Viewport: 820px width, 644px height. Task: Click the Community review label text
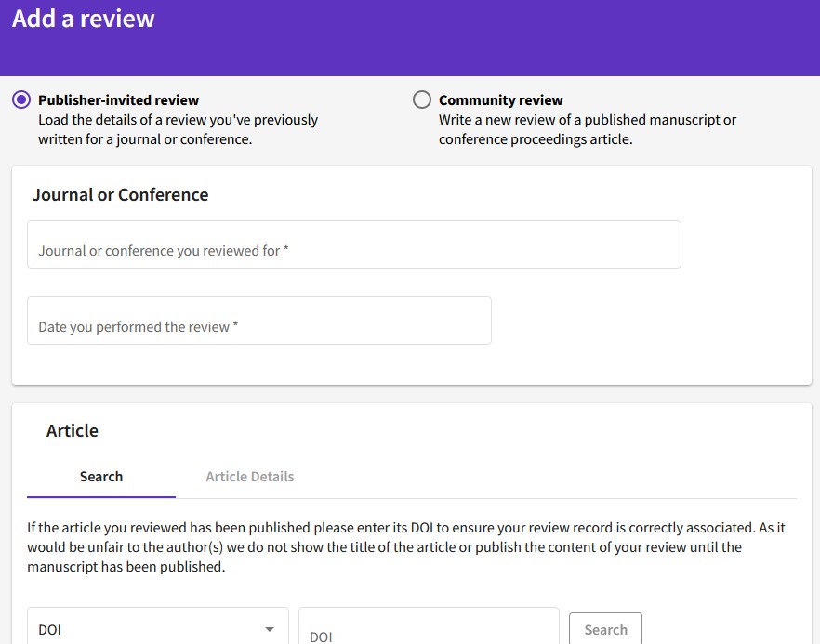(x=500, y=99)
